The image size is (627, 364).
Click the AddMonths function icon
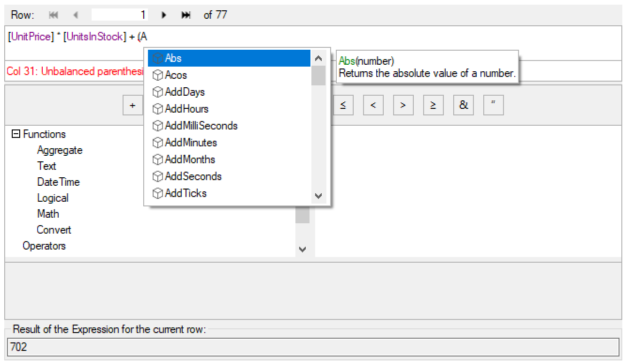[157, 159]
